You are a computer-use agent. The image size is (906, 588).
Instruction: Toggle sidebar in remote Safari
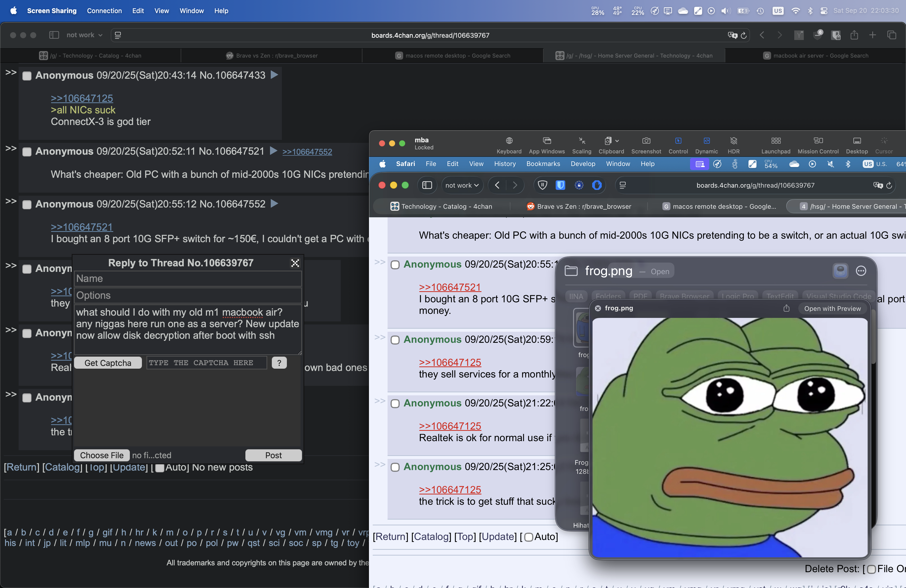click(427, 185)
